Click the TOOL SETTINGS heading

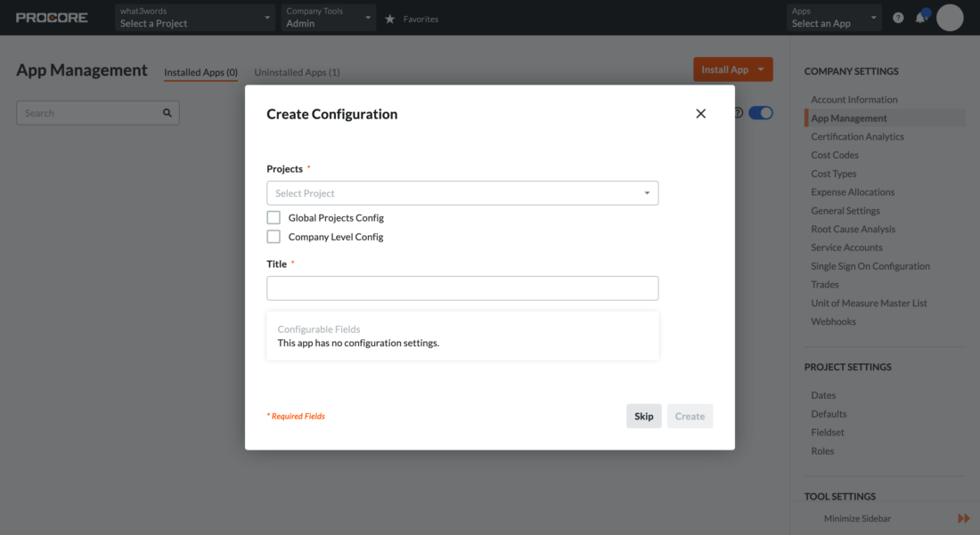(840, 497)
